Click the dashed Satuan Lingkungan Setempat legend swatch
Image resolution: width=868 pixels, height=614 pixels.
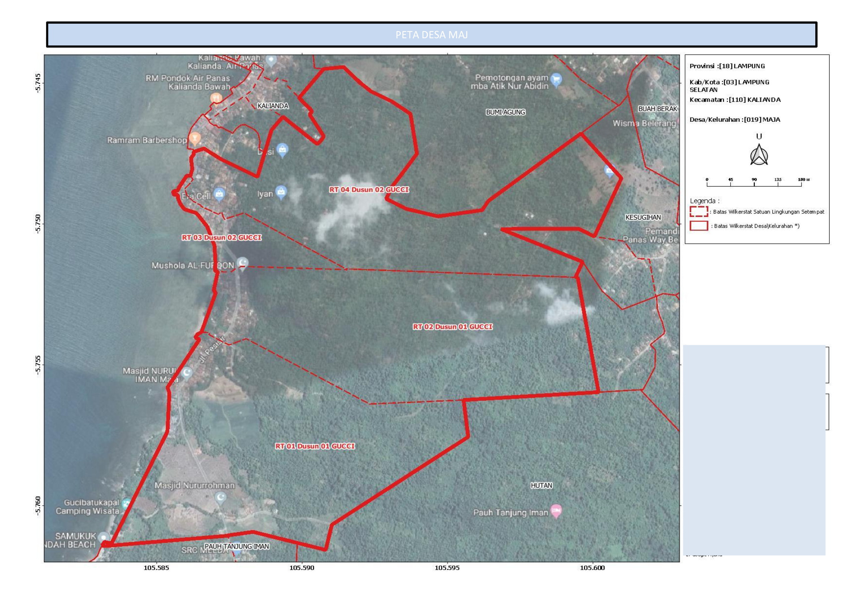pyautogui.click(x=699, y=211)
